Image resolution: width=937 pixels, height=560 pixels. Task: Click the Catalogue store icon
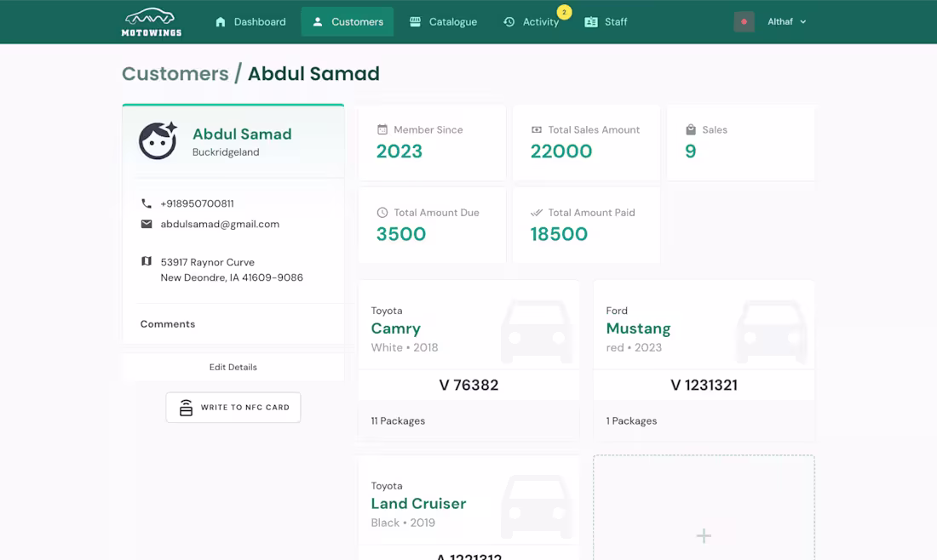click(415, 22)
